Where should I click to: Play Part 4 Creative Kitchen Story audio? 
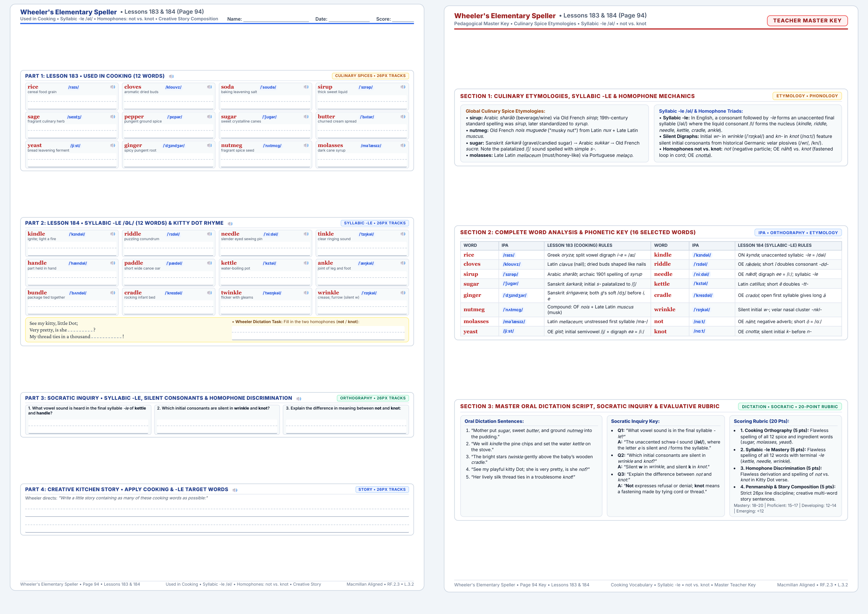click(235, 490)
